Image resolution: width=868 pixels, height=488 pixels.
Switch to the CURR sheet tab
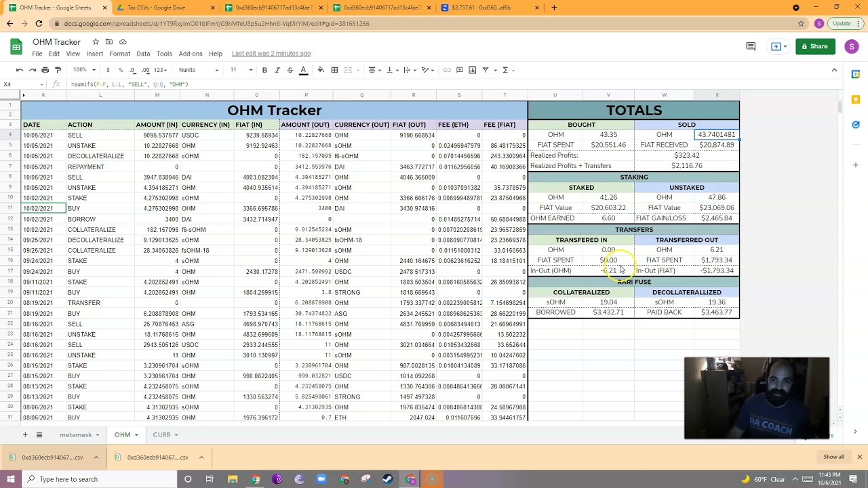pyautogui.click(x=161, y=434)
